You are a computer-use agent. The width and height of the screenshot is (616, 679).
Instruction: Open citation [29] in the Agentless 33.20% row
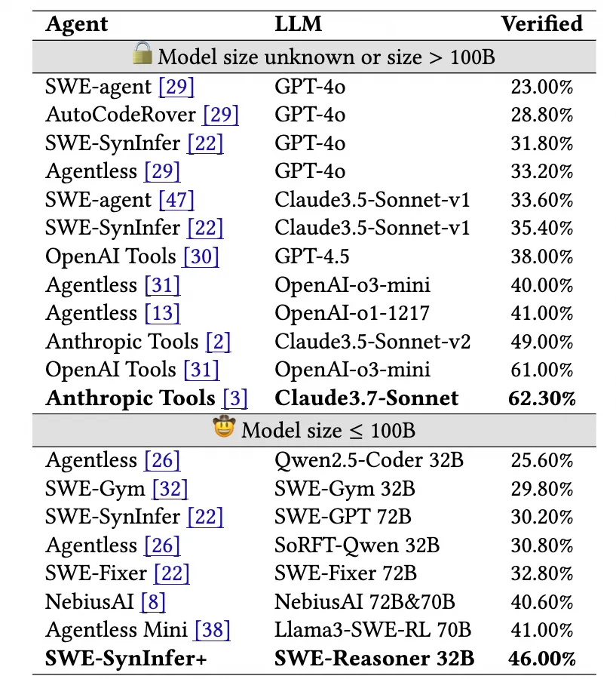162,171
